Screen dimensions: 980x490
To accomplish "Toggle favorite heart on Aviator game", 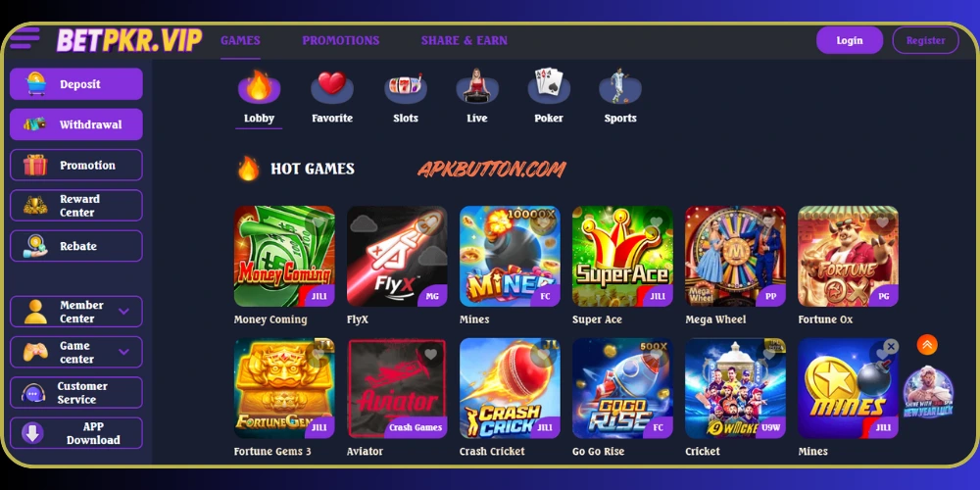I will (x=430, y=355).
